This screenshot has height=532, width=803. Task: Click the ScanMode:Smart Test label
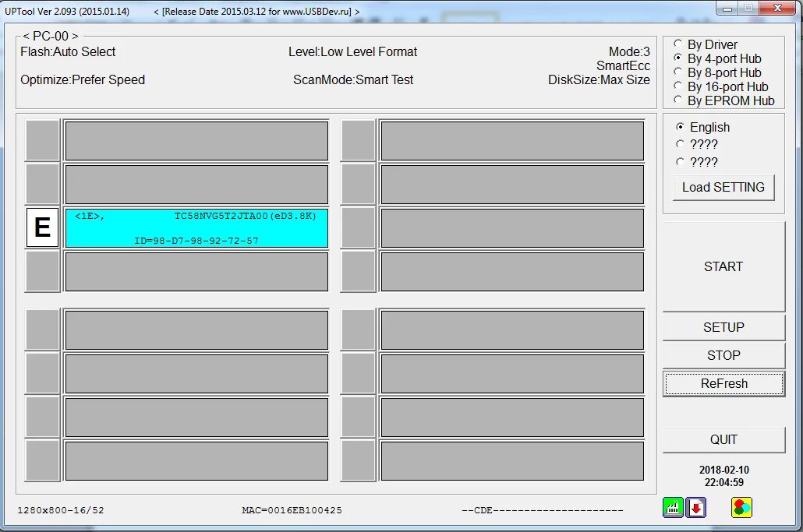tap(353, 79)
